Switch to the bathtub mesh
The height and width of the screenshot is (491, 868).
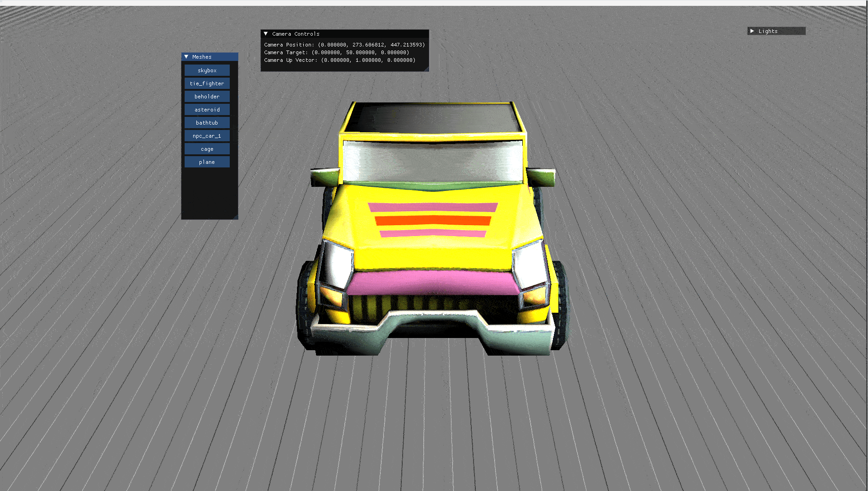[207, 123]
